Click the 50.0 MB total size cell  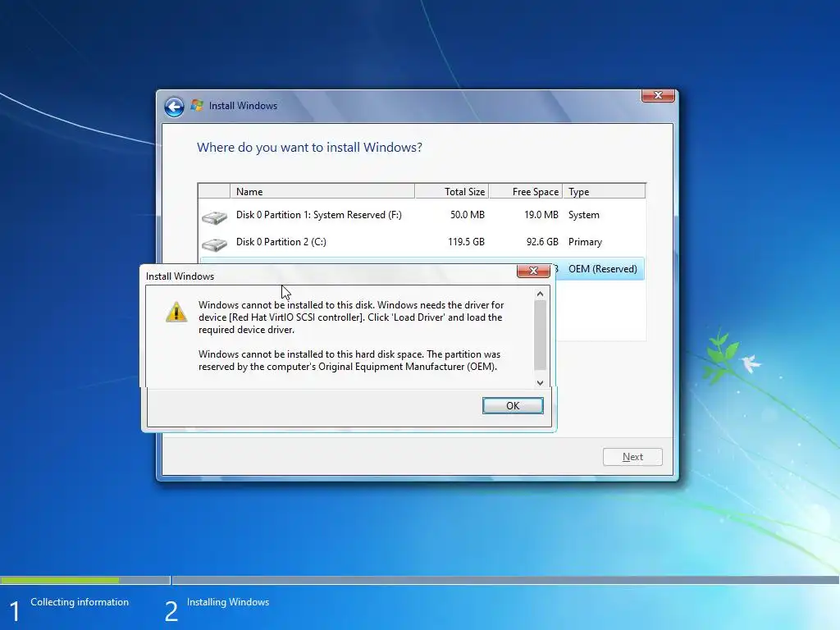tap(467, 215)
